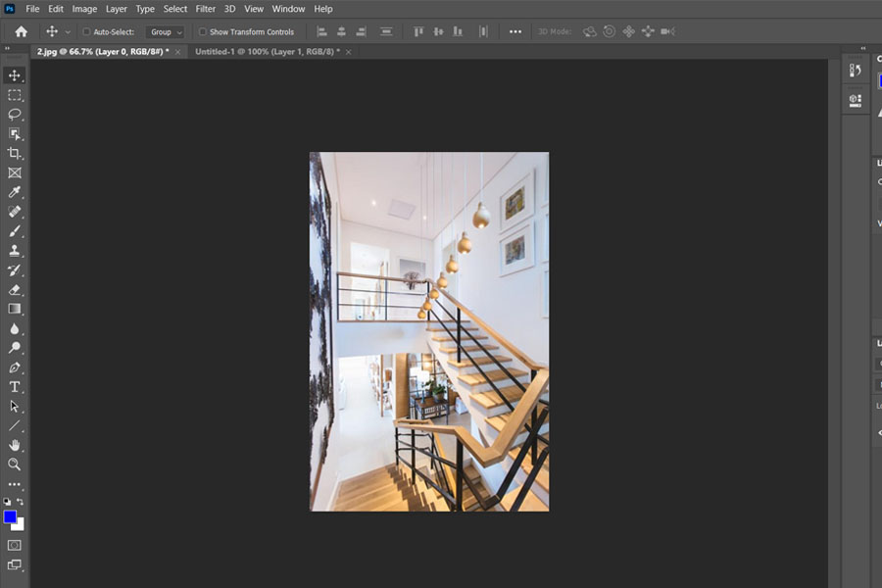
Task: Activate the Type tool
Action: pos(14,386)
